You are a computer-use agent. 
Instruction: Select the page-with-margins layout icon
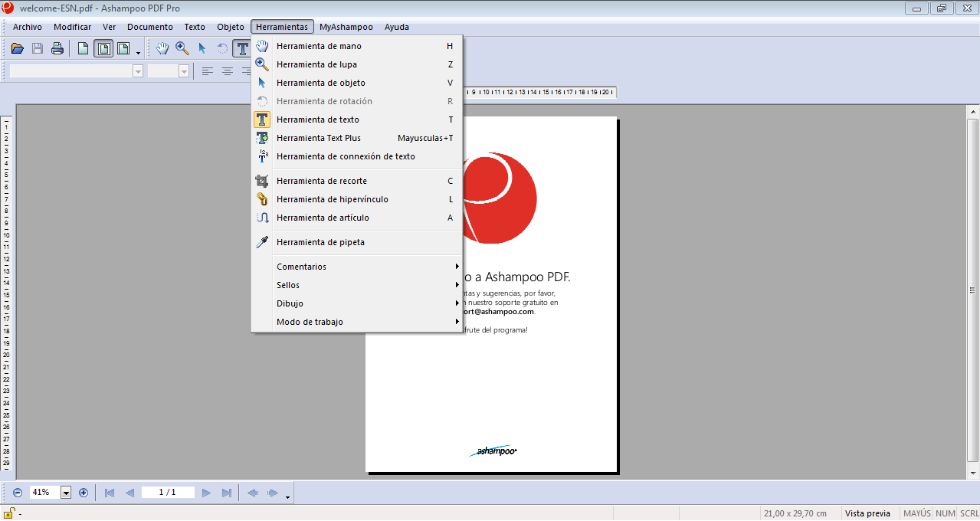[x=103, y=49]
